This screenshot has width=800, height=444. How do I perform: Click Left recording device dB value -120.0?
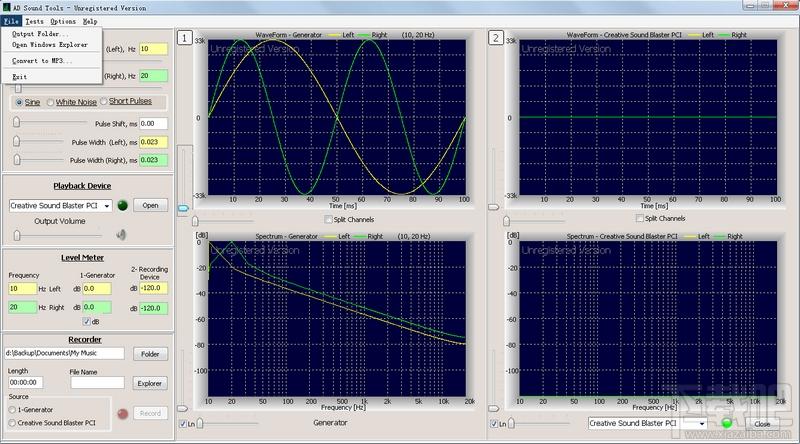point(153,288)
